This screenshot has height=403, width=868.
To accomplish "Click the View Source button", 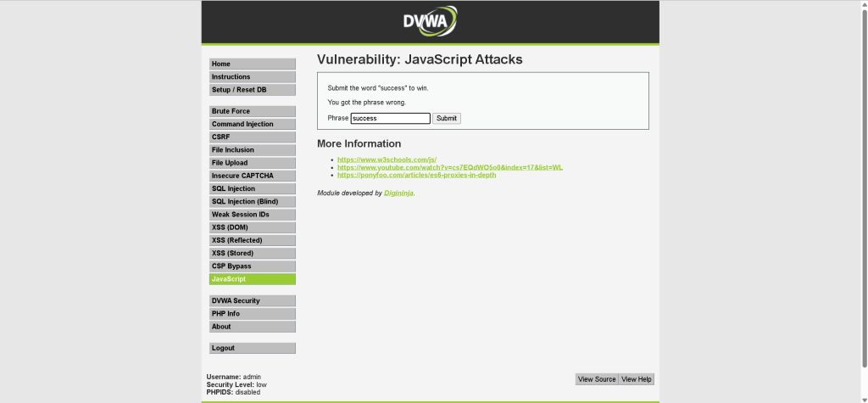I will 597,379.
